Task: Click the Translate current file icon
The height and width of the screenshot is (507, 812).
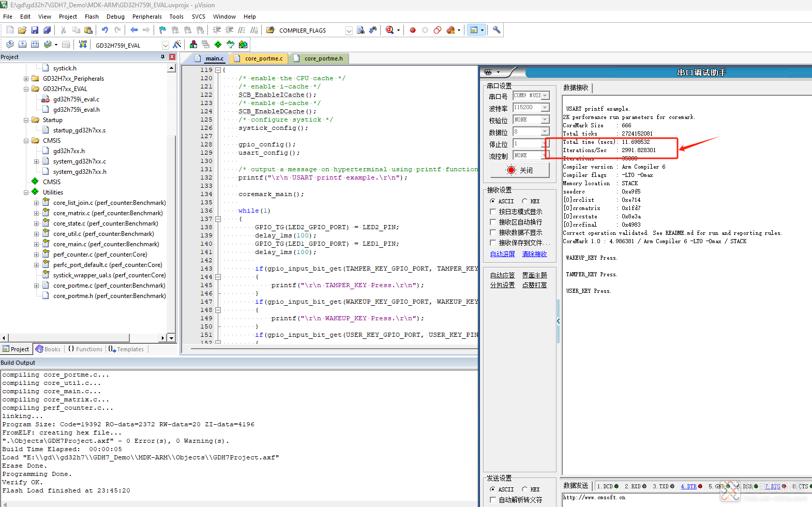Action: click(10, 44)
